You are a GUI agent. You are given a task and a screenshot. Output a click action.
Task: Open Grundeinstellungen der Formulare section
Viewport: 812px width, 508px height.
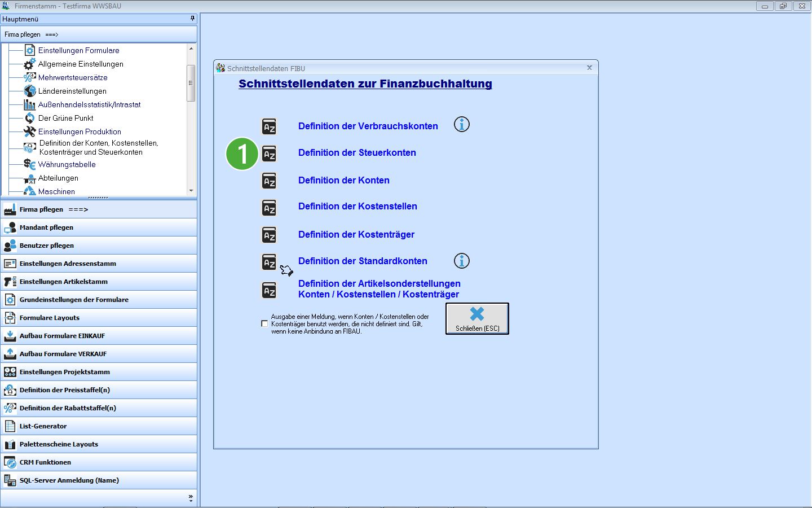pyautogui.click(x=99, y=300)
